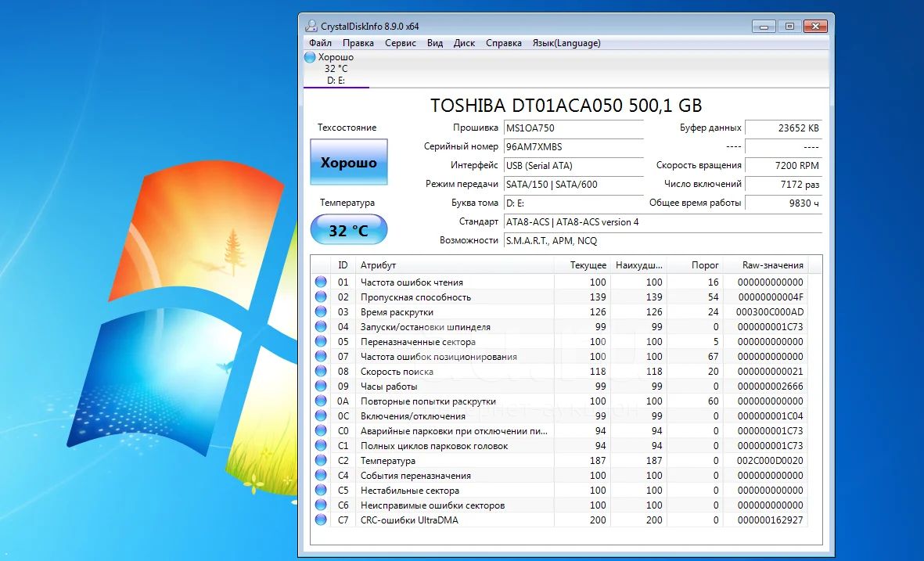Click status orb for attribute 08 row

coord(321,371)
